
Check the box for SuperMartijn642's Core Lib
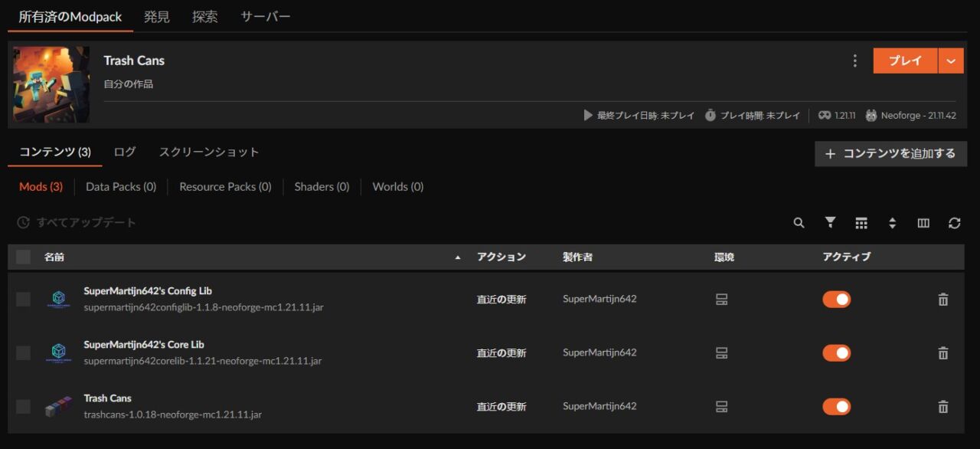coord(23,353)
